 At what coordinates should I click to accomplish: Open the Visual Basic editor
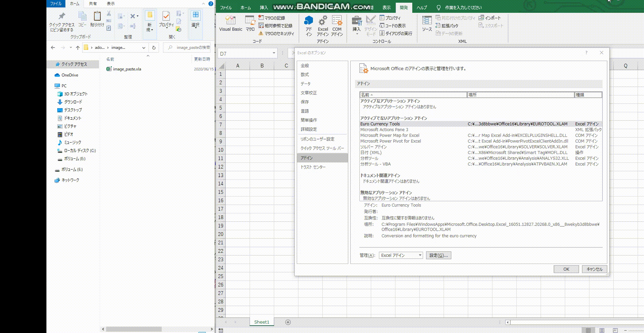(230, 24)
